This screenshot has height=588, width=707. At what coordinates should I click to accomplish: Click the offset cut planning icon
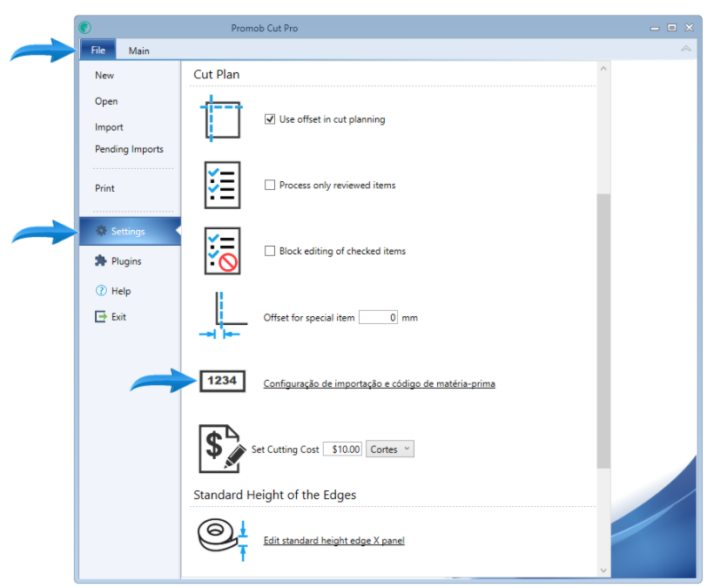tap(221, 118)
